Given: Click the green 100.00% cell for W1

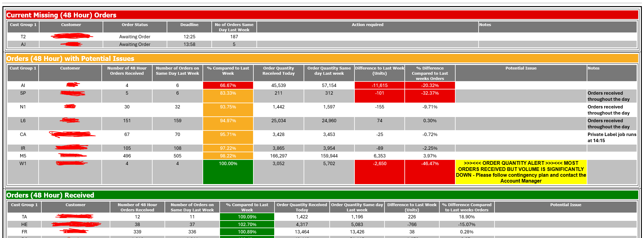Looking at the screenshot, I should click(228, 172).
